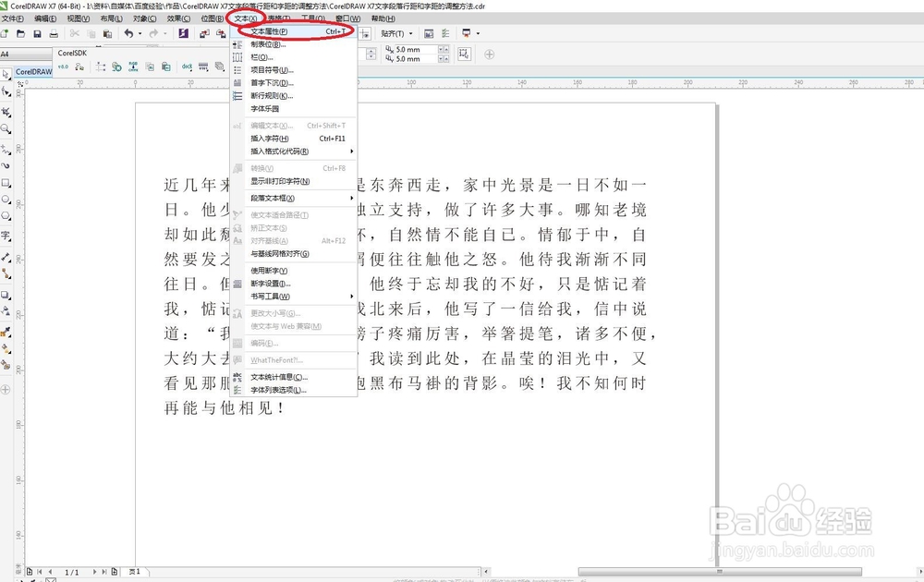
Task: Click the Print icon
Action: (x=54, y=33)
